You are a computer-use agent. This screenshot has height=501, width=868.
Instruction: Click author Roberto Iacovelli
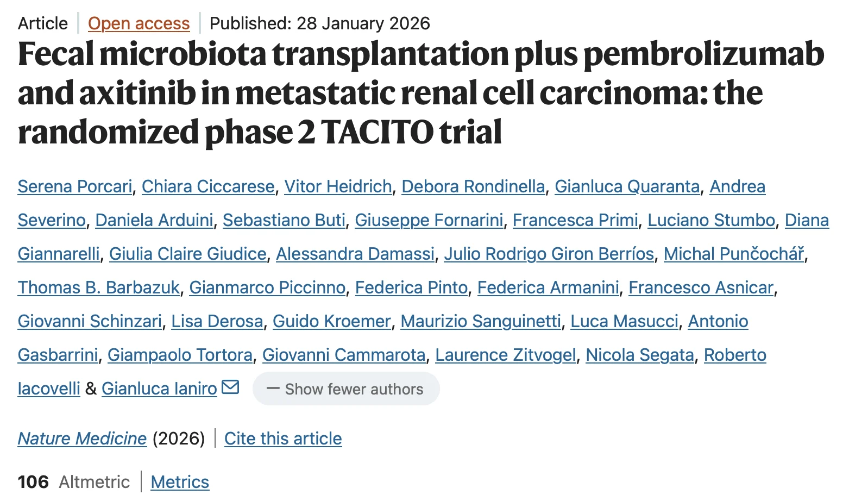pyautogui.click(x=48, y=388)
